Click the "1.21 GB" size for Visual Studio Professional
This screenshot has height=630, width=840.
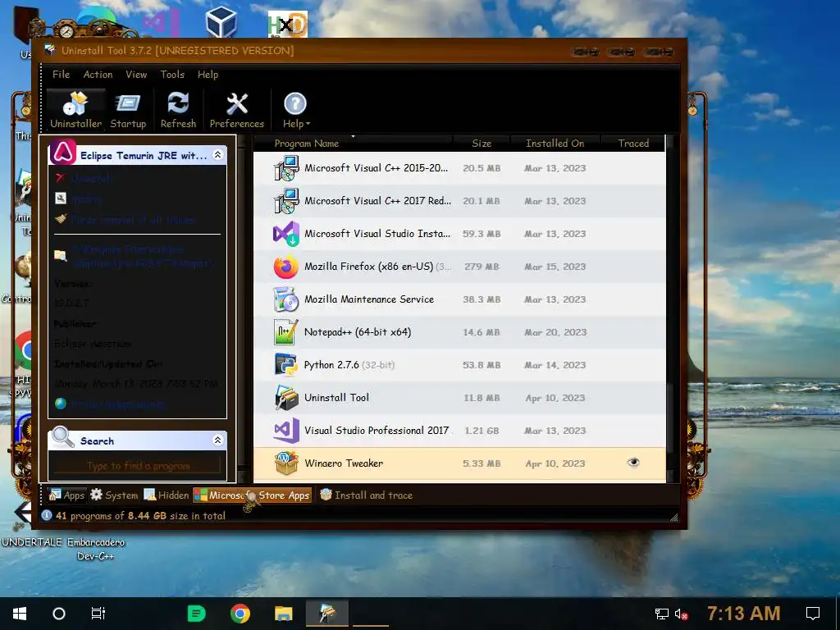[x=482, y=431]
